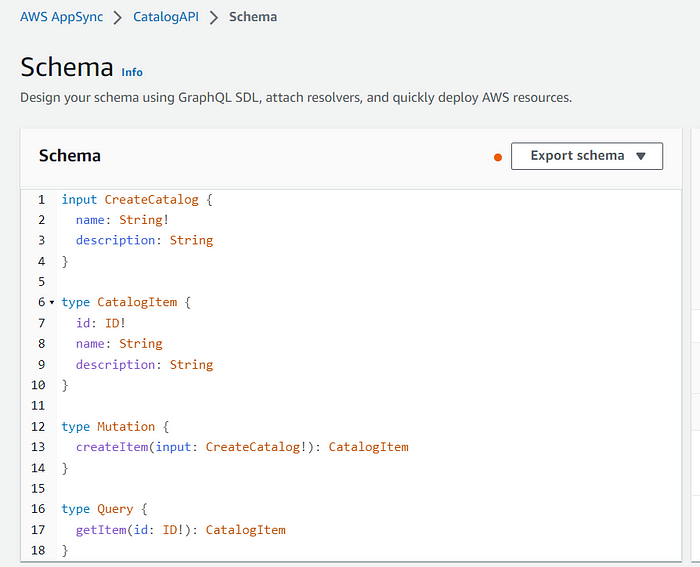Screen dimensions: 700x567
Task: Click the AWS AppSync breadcrumb link
Action: pyautogui.click(x=61, y=17)
